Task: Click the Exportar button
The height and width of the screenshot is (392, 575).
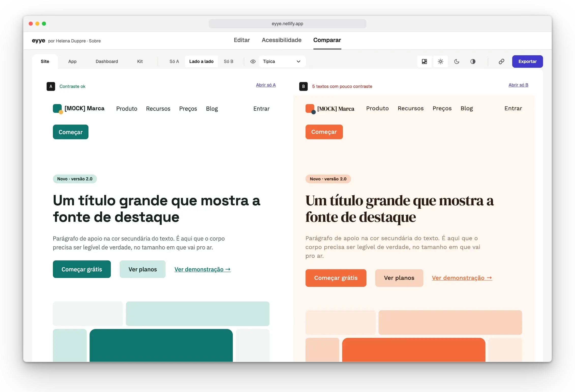Action: tap(527, 61)
